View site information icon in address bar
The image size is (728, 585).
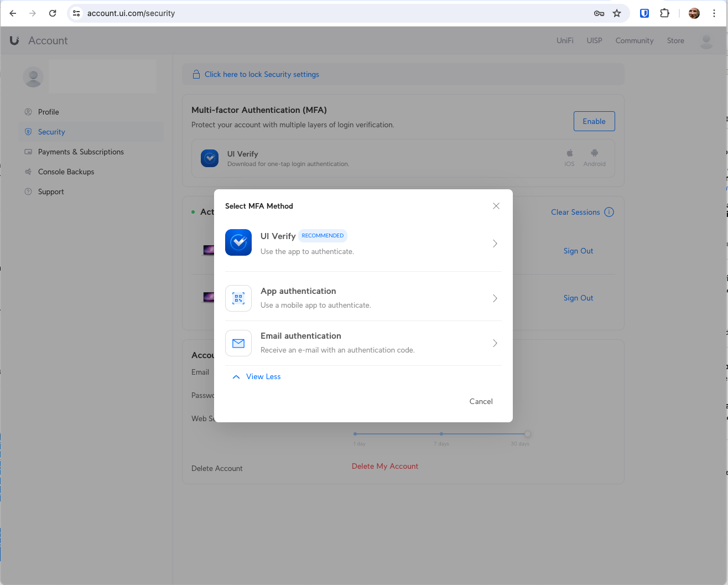point(77,13)
